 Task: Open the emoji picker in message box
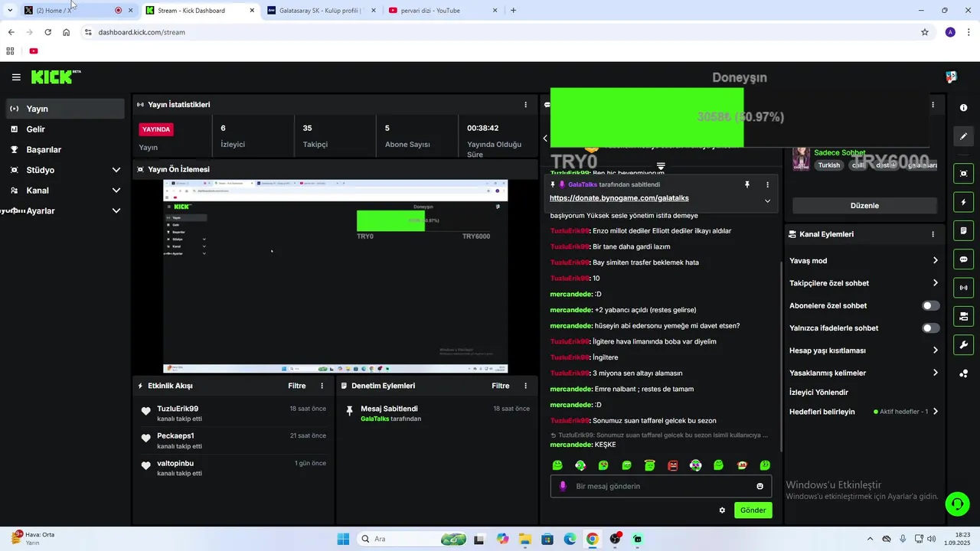point(759,486)
